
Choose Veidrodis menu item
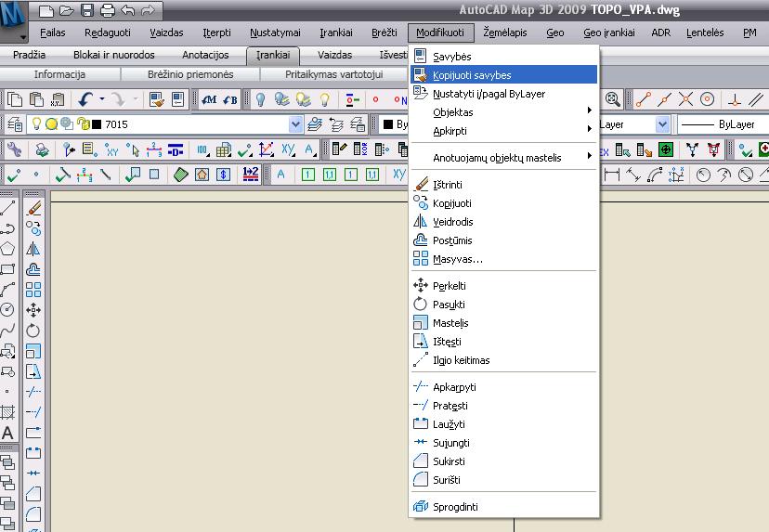coord(503,222)
